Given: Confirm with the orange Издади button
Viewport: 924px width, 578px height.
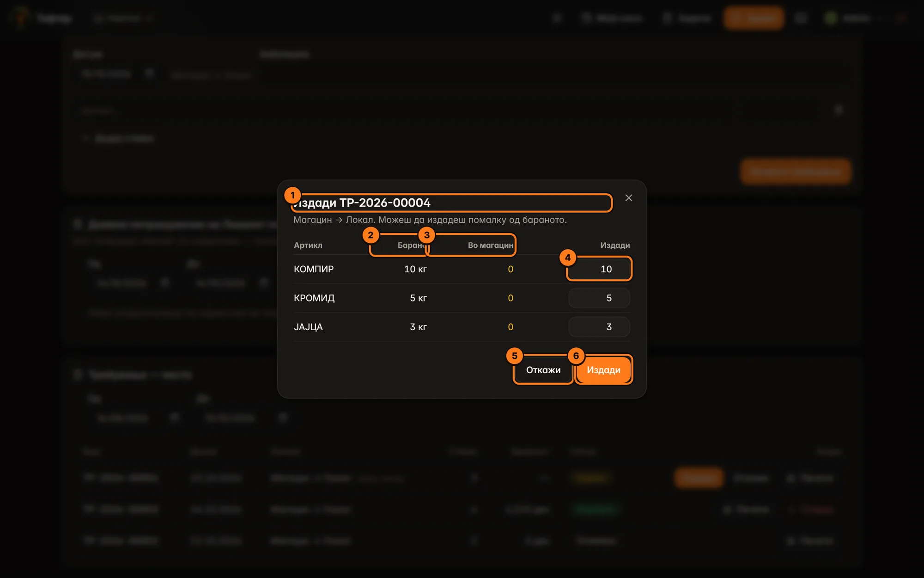Looking at the screenshot, I should pos(603,370).
